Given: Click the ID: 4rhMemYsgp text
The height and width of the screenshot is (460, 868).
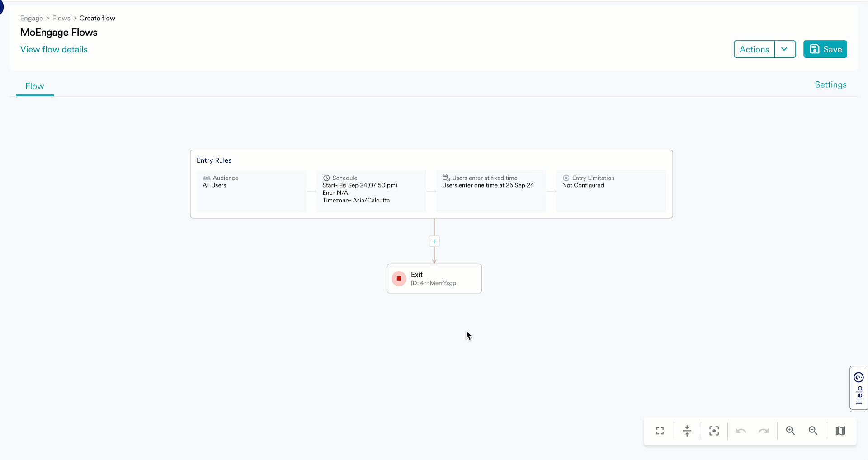Looking at the screenshot, I should pyautogui.click(x=433, y=283).
